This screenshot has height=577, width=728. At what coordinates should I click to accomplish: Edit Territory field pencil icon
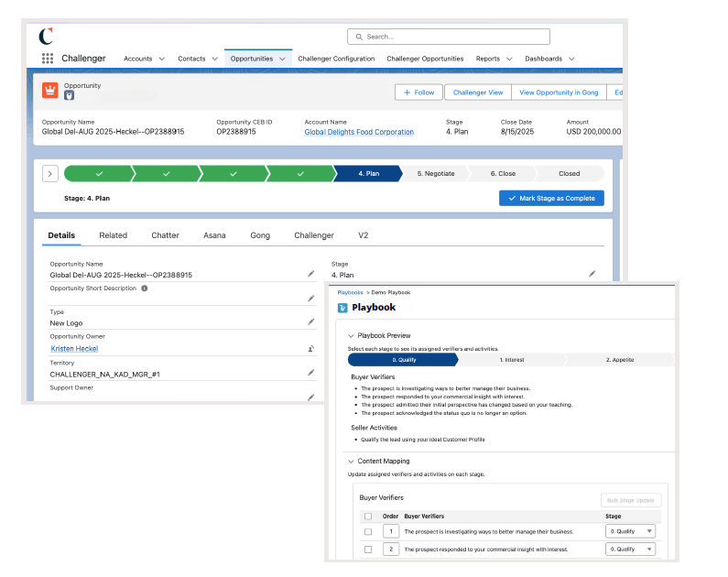[x=311, y=373]
